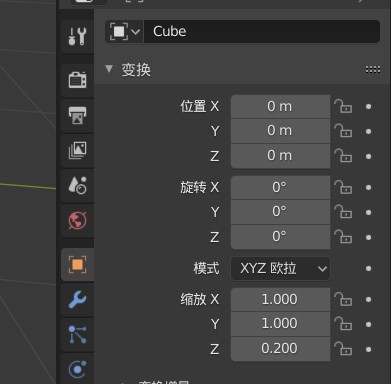Open the Scene properties tab
The image size is (391, 384).
coord(77,185)
